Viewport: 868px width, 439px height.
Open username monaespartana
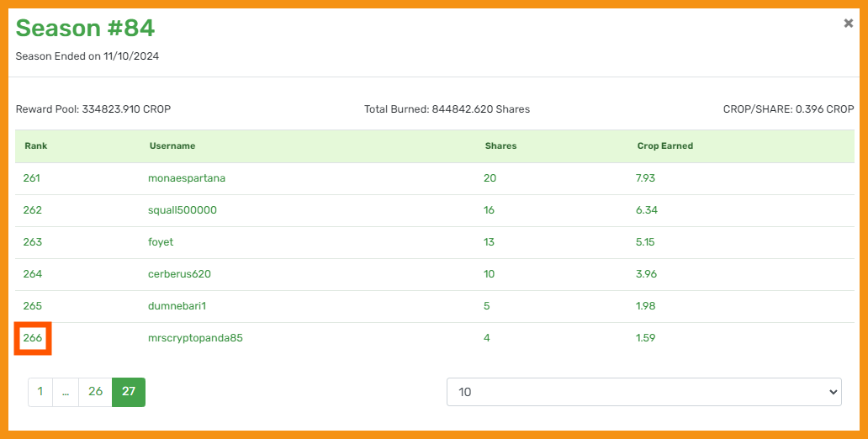tap(187, 178)
